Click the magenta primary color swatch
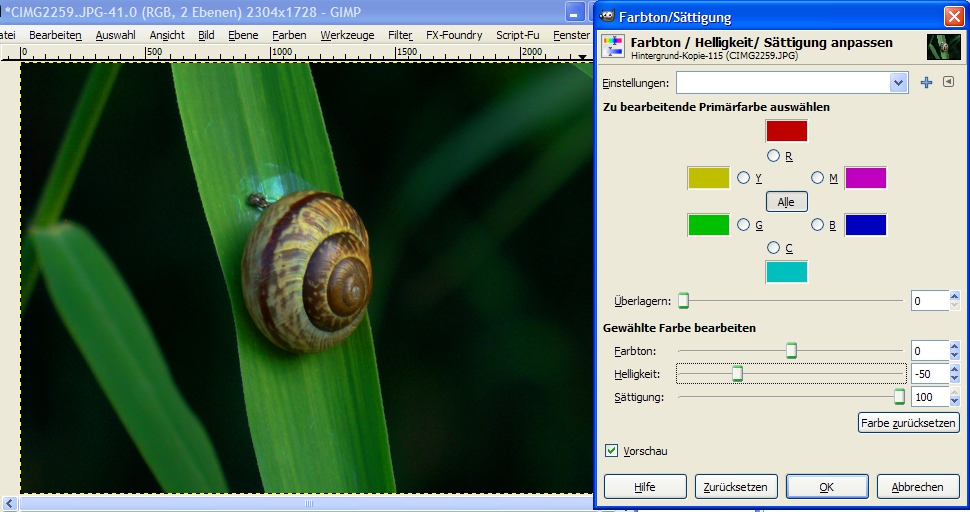Viewport: 970px width, 512px height. (865, 178)
